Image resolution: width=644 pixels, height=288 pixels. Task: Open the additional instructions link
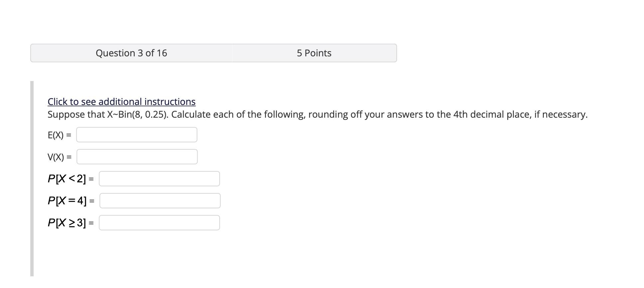tap(121, 101)
